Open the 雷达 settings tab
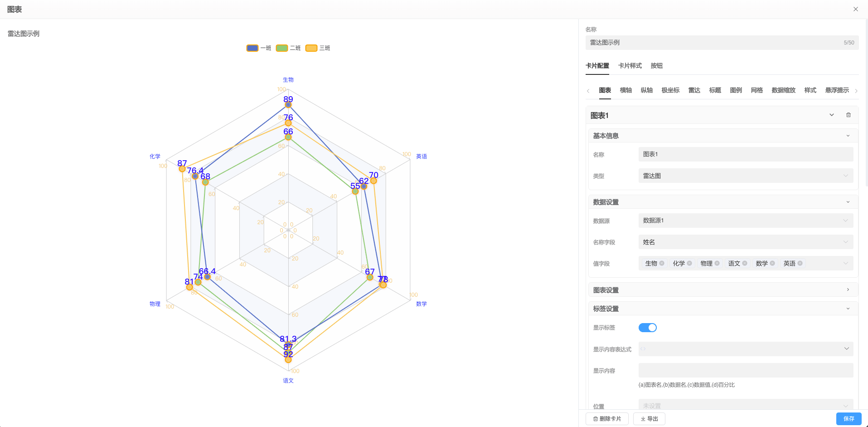Screen dimensions: 868x427 click(x=694, y=90)
